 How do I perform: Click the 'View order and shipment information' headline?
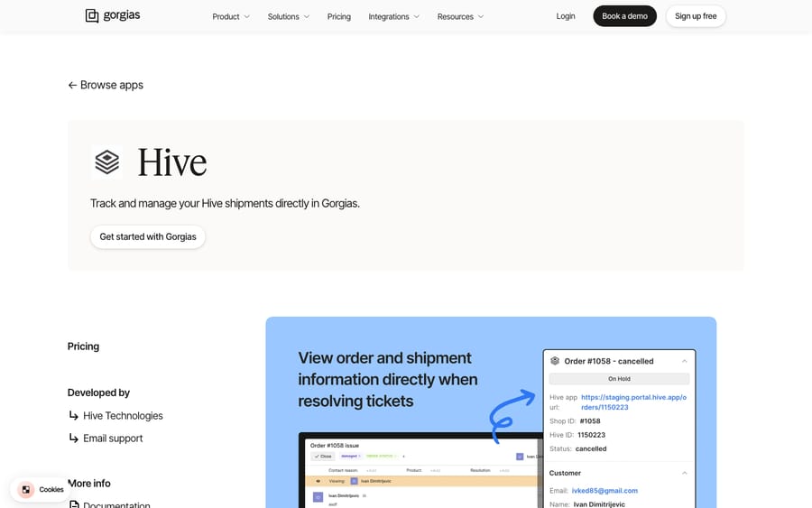[387, 380]
